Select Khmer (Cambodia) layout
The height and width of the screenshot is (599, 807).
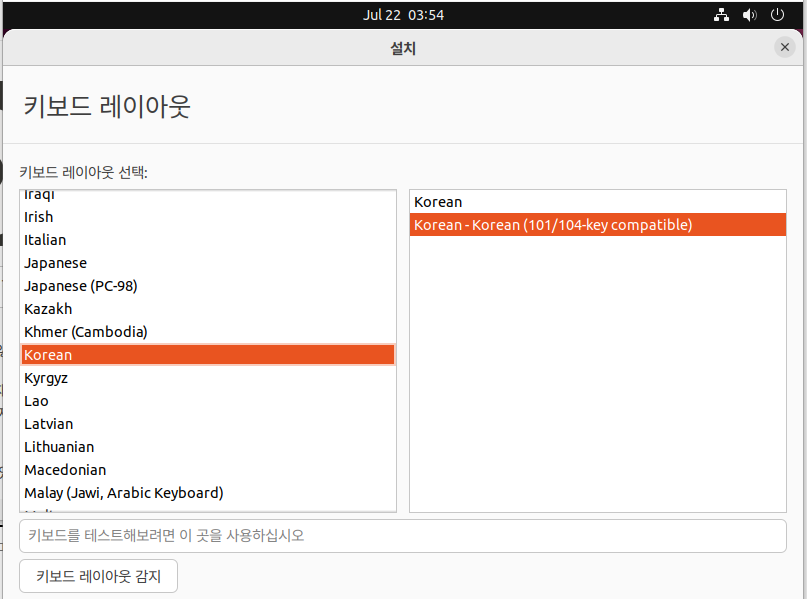click(x=208, y=332)
